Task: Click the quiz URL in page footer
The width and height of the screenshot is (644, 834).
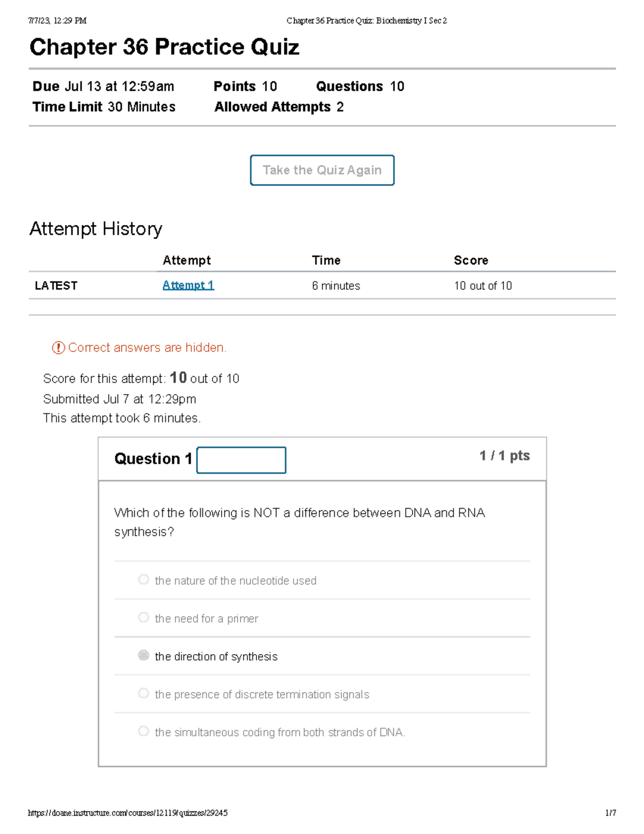Action: click(128, 813)
